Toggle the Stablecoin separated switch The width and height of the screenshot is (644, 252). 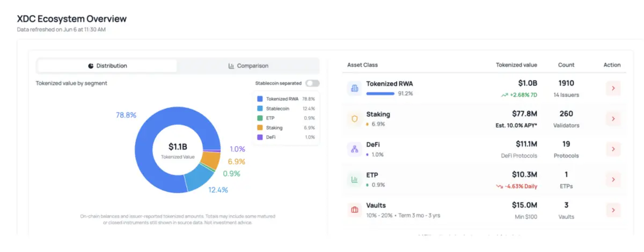(x=312, y=83)
